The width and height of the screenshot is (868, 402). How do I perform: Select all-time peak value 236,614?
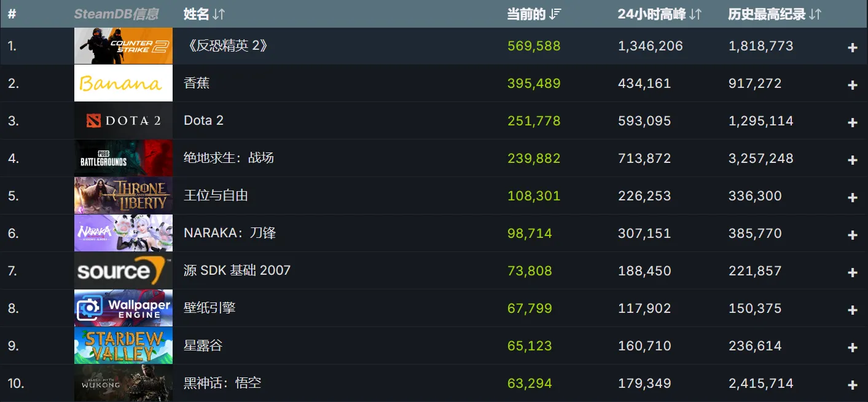click(755, 346)
